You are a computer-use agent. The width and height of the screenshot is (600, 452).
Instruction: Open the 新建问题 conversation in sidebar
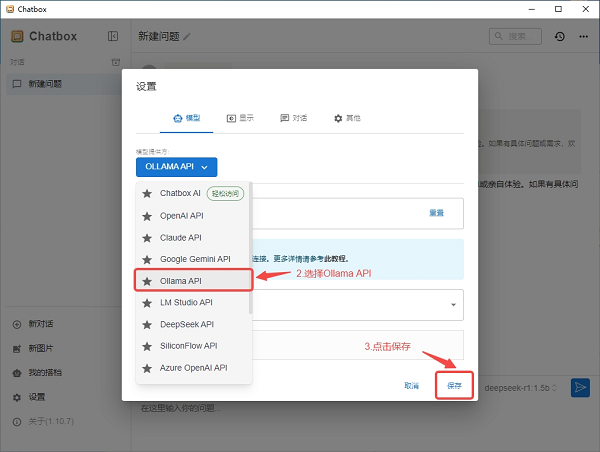(x=64, y=84)
